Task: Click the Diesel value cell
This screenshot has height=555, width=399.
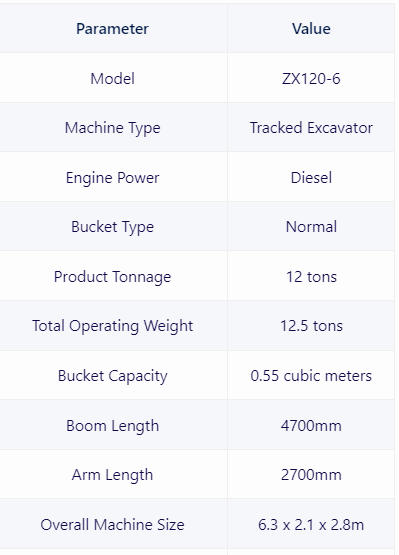Action: [311, 178]
